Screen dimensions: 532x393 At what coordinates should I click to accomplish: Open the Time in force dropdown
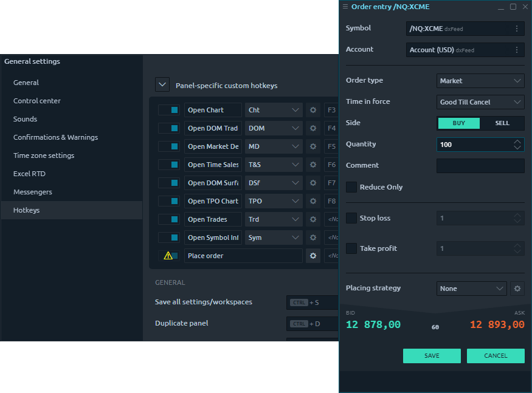click(480, 102)
